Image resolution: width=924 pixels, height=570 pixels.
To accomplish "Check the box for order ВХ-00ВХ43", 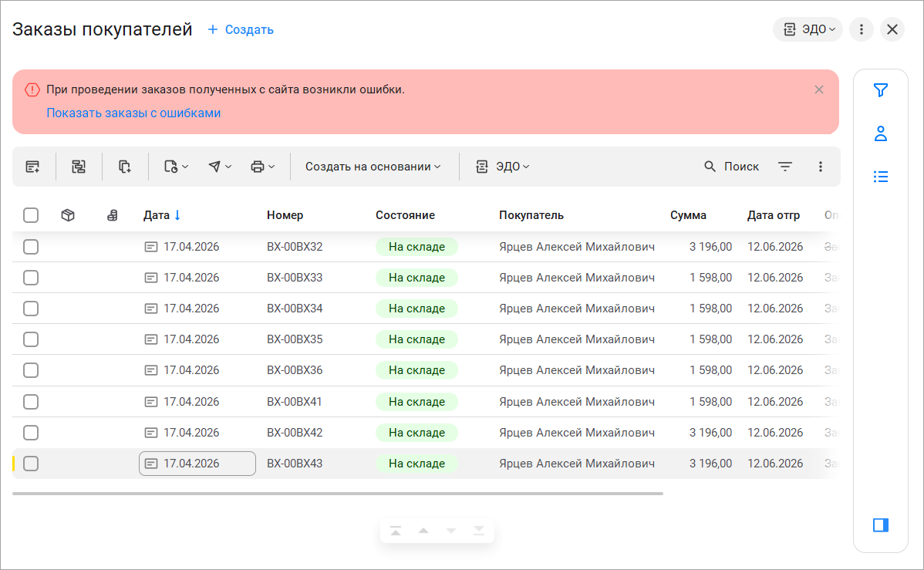I will (x=31, y=464).
